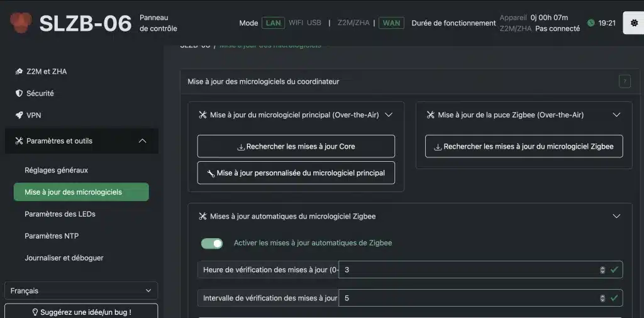Viewport: 644px width, 318px height.
Task: Click the update check hour input field
Action: pos(469,270)
